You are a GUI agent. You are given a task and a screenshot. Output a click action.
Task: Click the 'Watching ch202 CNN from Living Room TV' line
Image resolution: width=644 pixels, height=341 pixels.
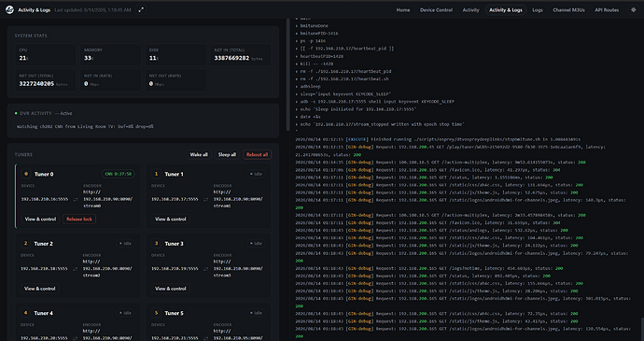pyautogui.click(x=85, y=127)
